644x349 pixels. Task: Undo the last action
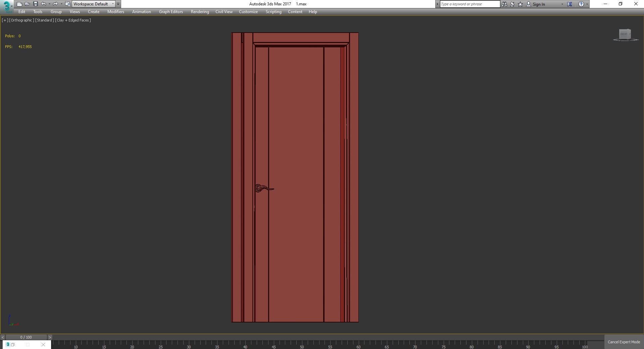tap(43, 4)
